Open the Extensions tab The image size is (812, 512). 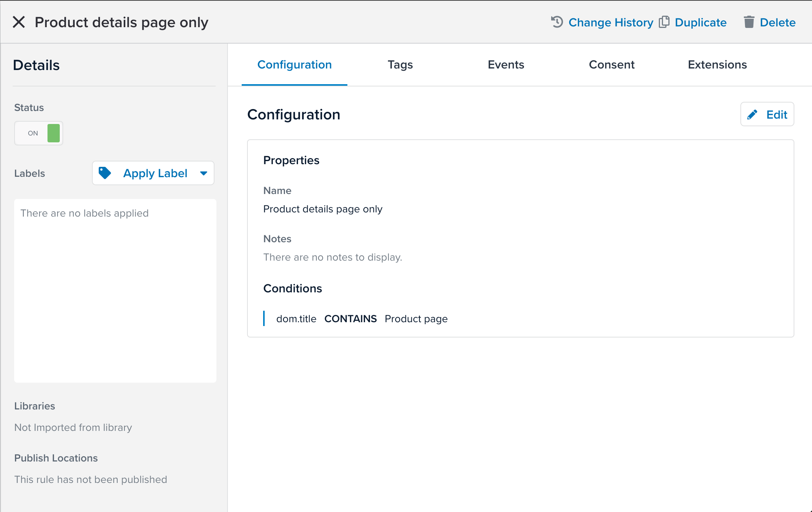click(x=717, y=65)
